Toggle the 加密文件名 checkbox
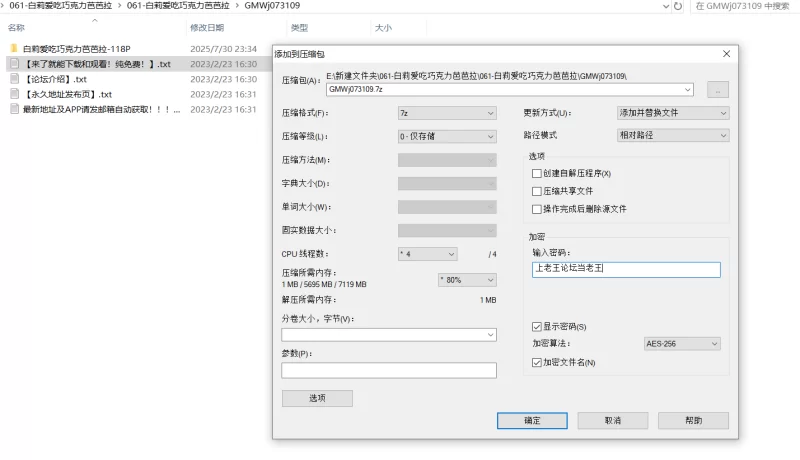The width and height of the screenshot is (800, 460). coord(537,362)
